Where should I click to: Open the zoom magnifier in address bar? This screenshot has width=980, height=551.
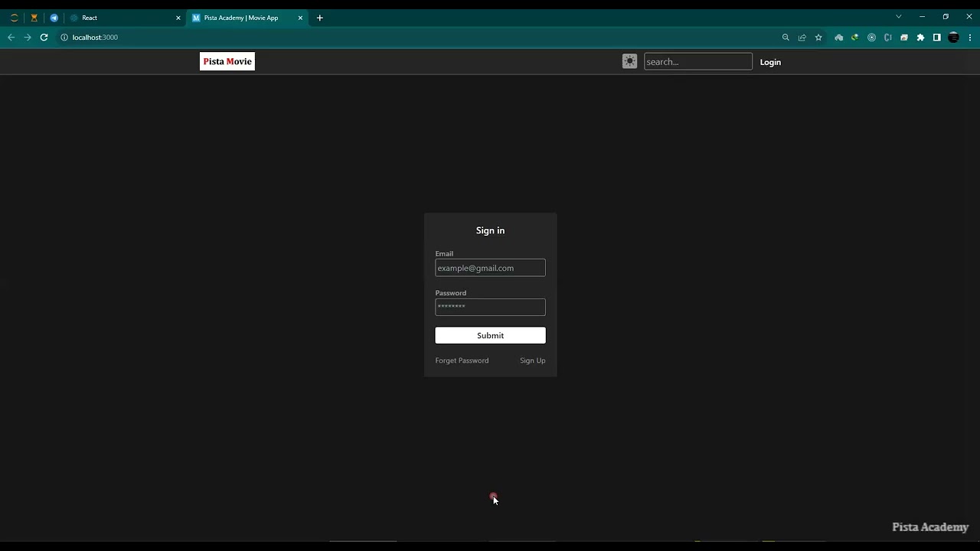[786, 37]
